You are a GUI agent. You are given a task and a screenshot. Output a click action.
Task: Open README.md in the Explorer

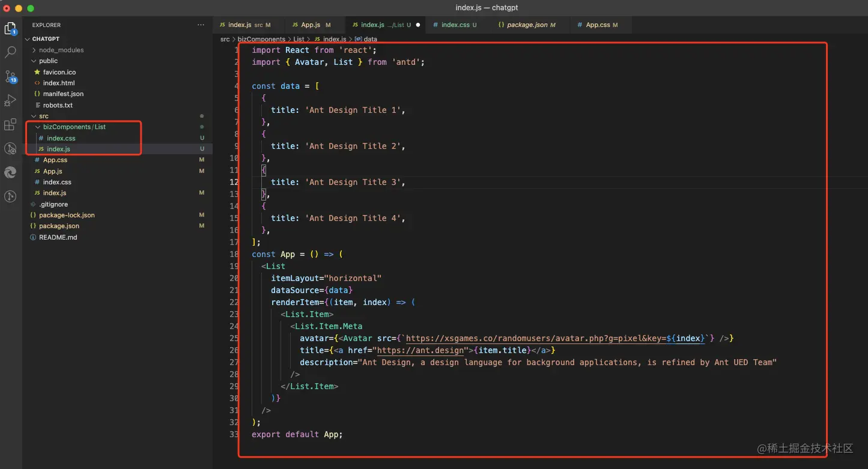[58, 237]
